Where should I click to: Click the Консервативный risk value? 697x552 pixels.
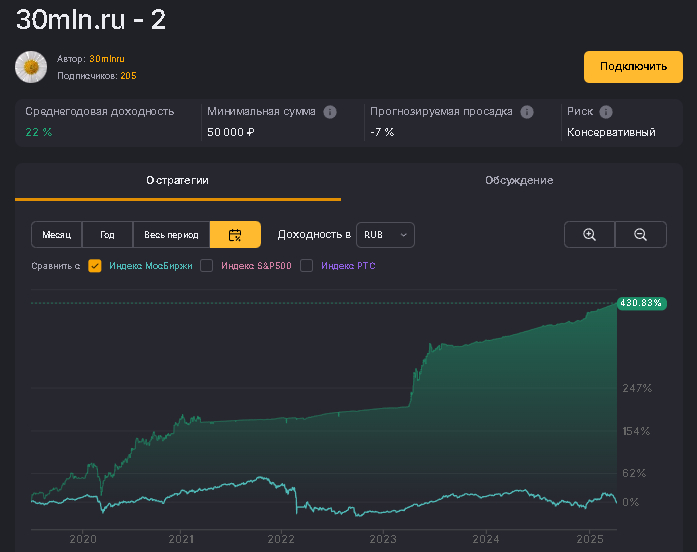click(611, 132)
